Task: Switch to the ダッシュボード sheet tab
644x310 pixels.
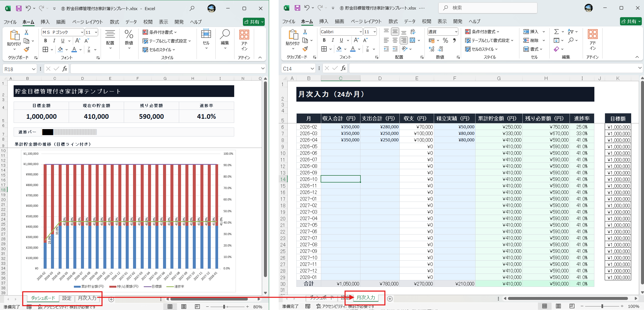Action: tap(43, 298)
